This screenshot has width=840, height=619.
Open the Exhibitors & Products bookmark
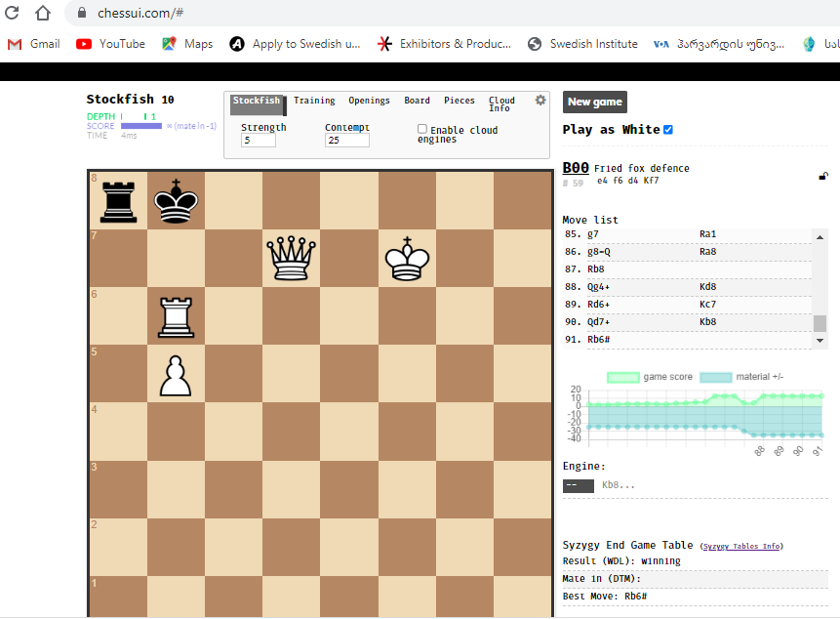pyautogui.click(x=444, y=44)
